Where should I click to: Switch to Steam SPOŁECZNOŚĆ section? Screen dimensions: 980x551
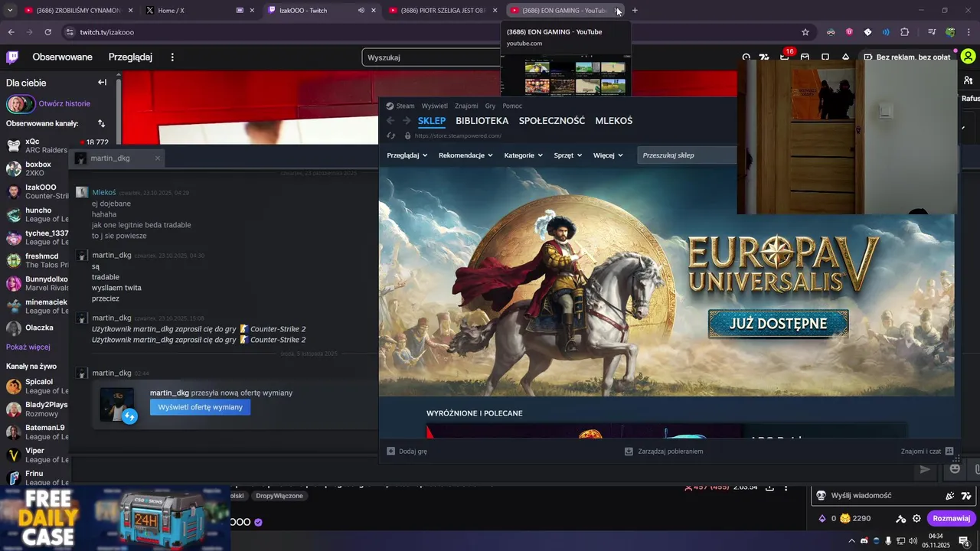552,121
